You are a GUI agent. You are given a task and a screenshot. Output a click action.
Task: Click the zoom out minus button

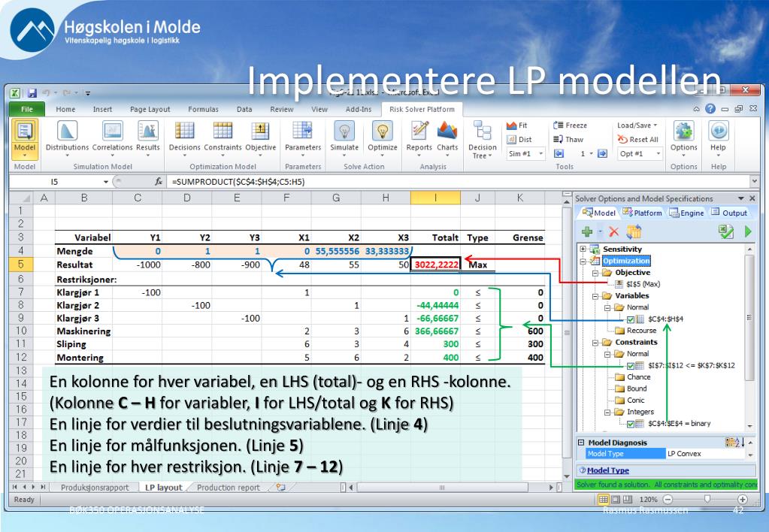pyautogui.click(x=668, y=500)
